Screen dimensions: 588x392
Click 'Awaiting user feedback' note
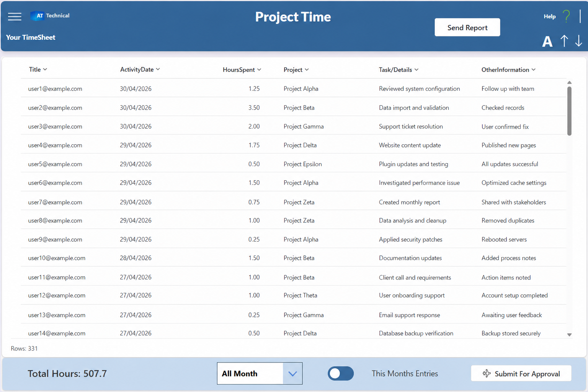pyautogui.click(x=511, y=315)
